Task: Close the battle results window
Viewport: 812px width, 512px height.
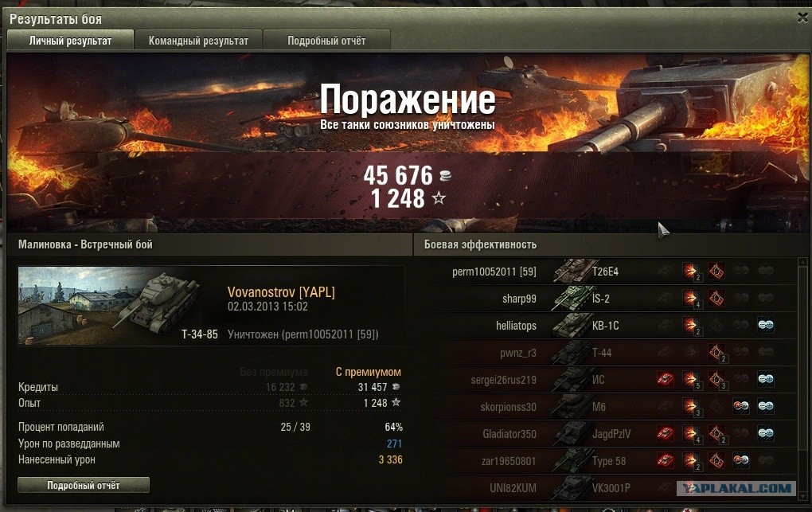Action: pyautogui.click(x=802, y=18)
